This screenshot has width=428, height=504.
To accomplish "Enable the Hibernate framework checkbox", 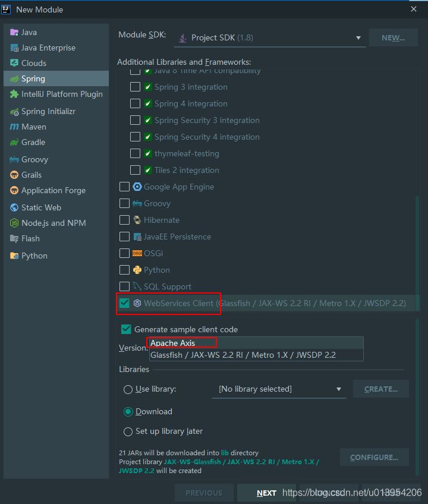I will pyautogui.click(x=124, y=220).
